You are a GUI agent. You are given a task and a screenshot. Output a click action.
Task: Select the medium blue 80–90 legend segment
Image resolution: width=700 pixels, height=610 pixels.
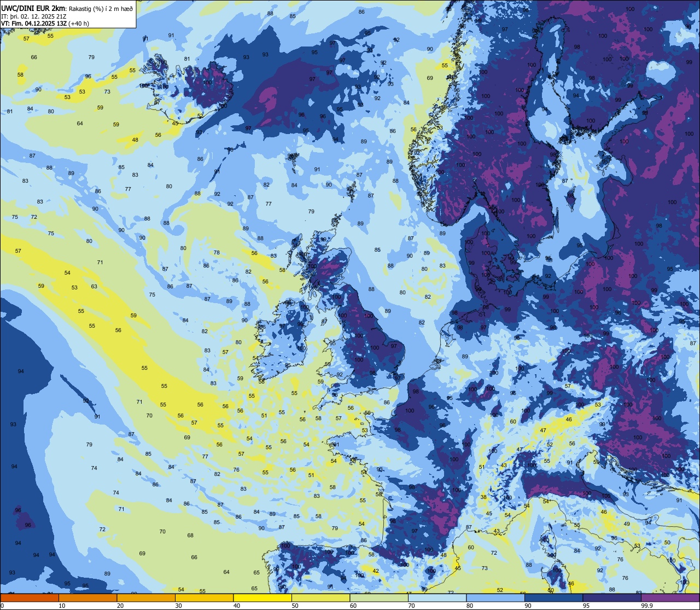click(495, 597)
